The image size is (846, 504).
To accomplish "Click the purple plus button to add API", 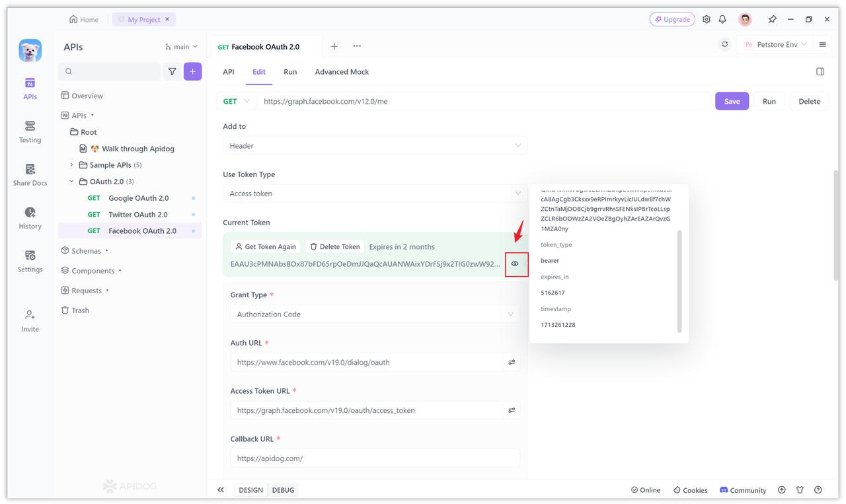I will pos(192,71).
